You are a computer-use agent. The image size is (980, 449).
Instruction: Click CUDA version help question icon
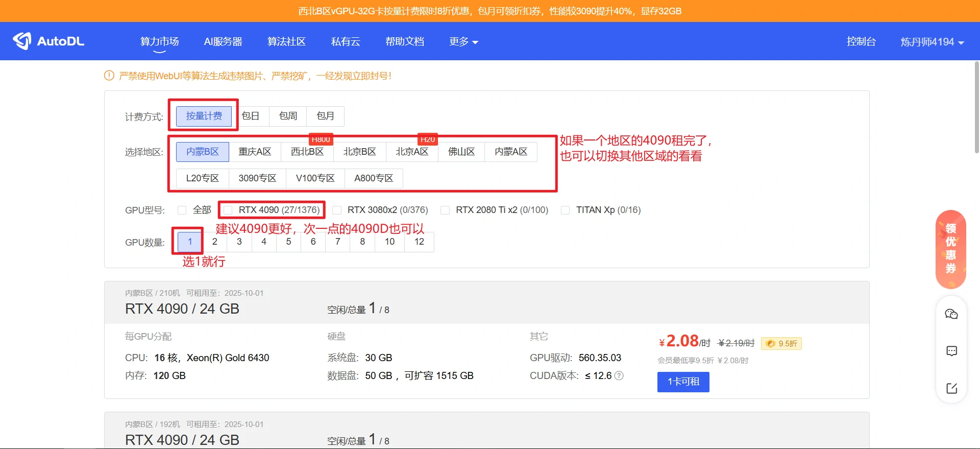[x=619, y=375]
